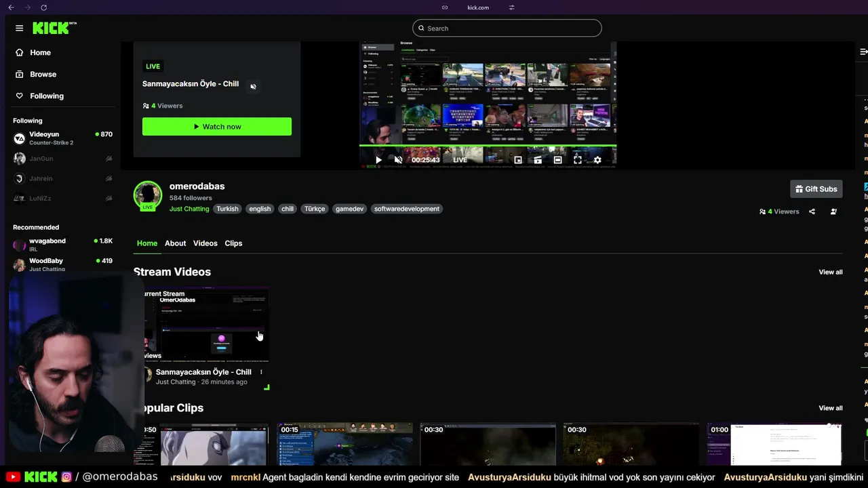Click the 584 followers text
868x488 pixels.
(191, 198)
